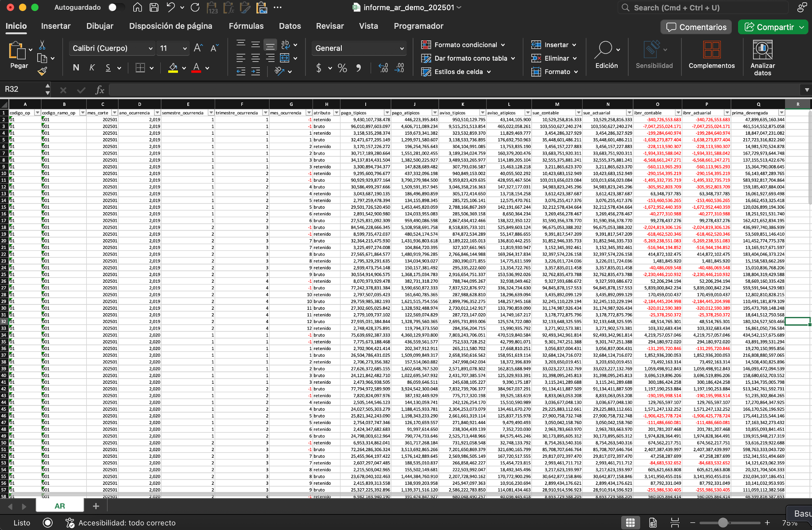The image size is (812, 530).
Task: Open the fill color dropdown arrow
Action: click(184, 68)
